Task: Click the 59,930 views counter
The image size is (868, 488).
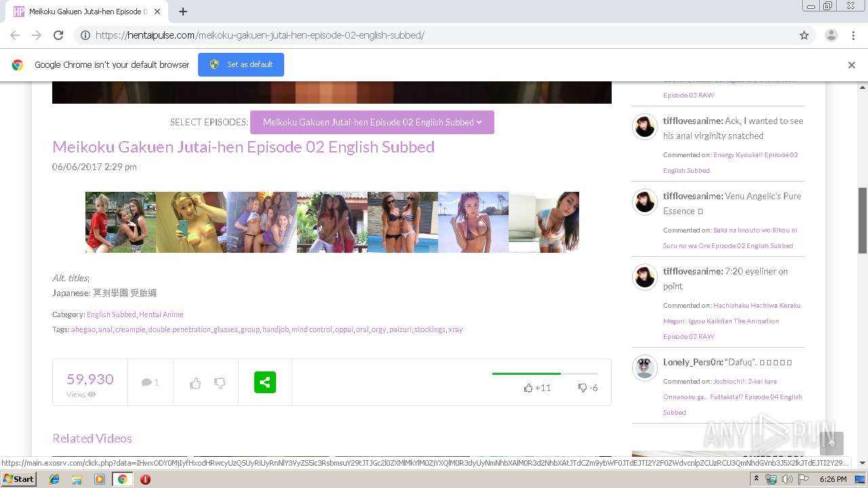Action: pyautogui.click(x=90, y=379)
